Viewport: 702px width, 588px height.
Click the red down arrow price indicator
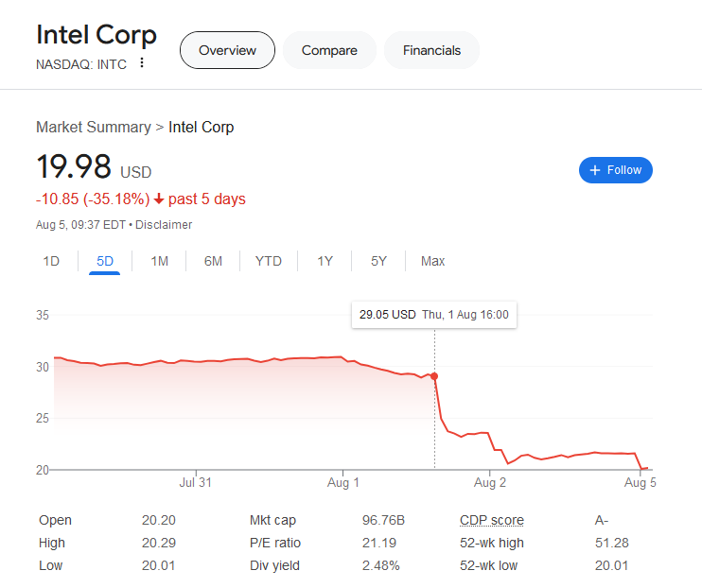coord(159,199)
